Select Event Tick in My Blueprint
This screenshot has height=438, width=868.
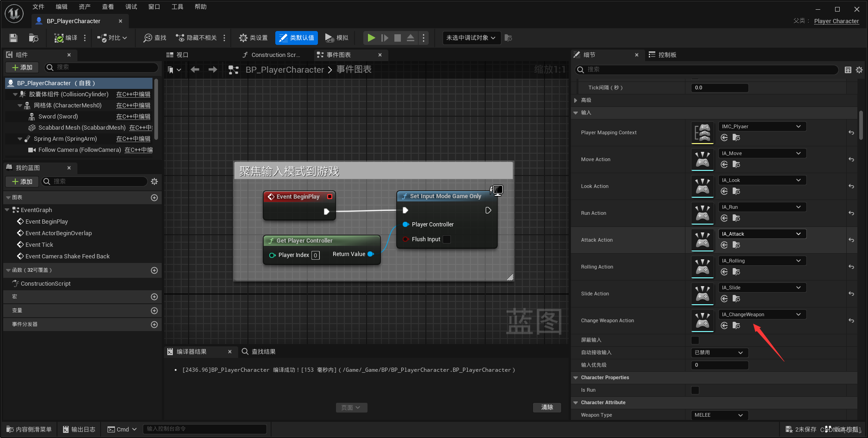coord(39,245)
